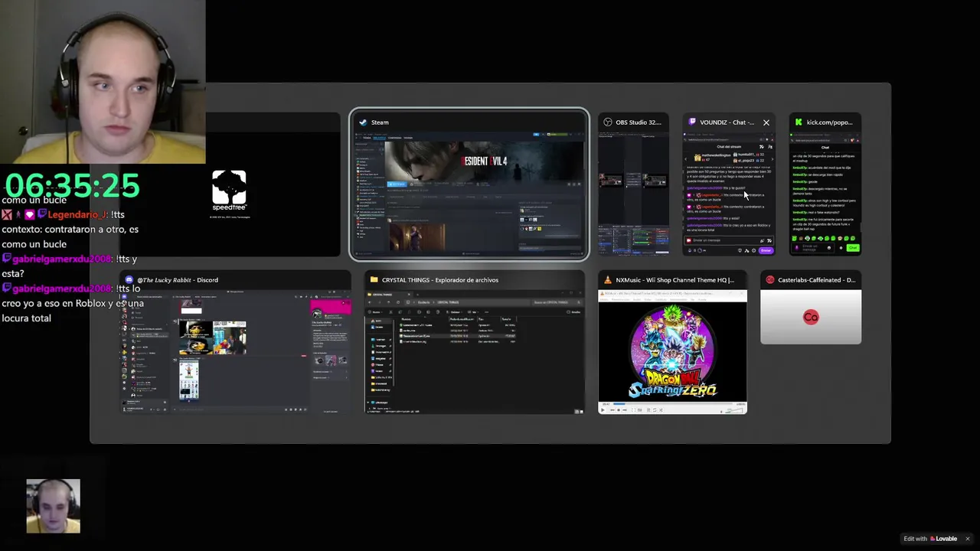Click the "kick.com/popo..." title text
The image size is (980, 551).
[x=829, y=122]
